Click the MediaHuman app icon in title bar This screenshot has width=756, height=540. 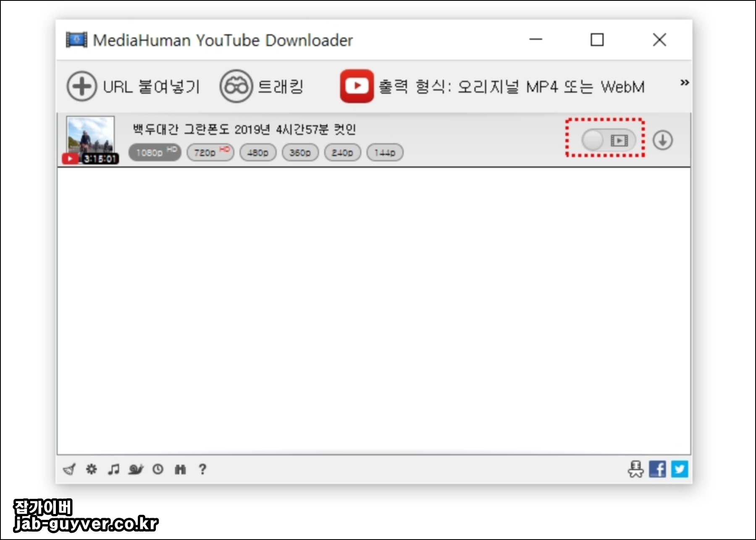[x=76, y=40]
